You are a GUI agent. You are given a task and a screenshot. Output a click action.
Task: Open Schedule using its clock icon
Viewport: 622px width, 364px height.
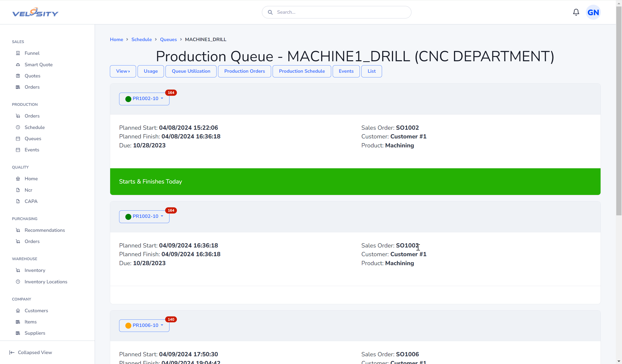[18, 127]
